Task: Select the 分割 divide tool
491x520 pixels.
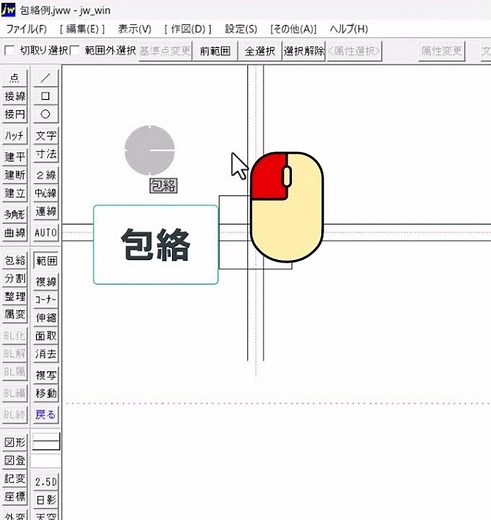Action: 15,279
